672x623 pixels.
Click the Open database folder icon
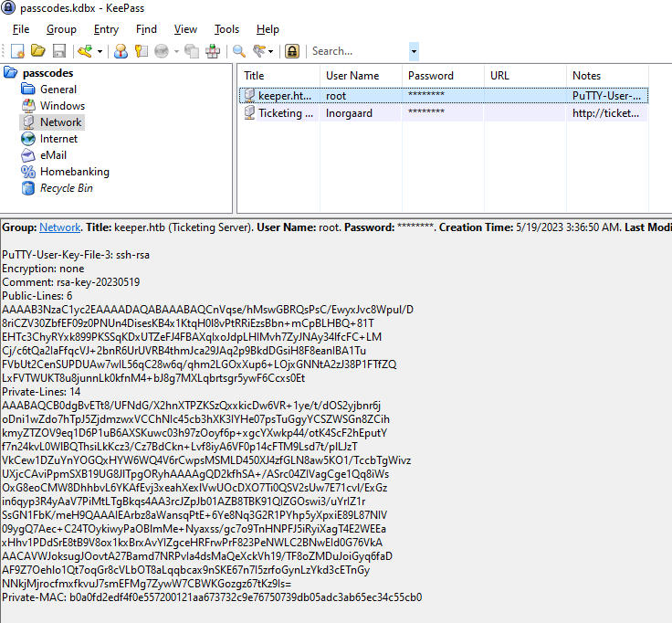coord(37,51)
